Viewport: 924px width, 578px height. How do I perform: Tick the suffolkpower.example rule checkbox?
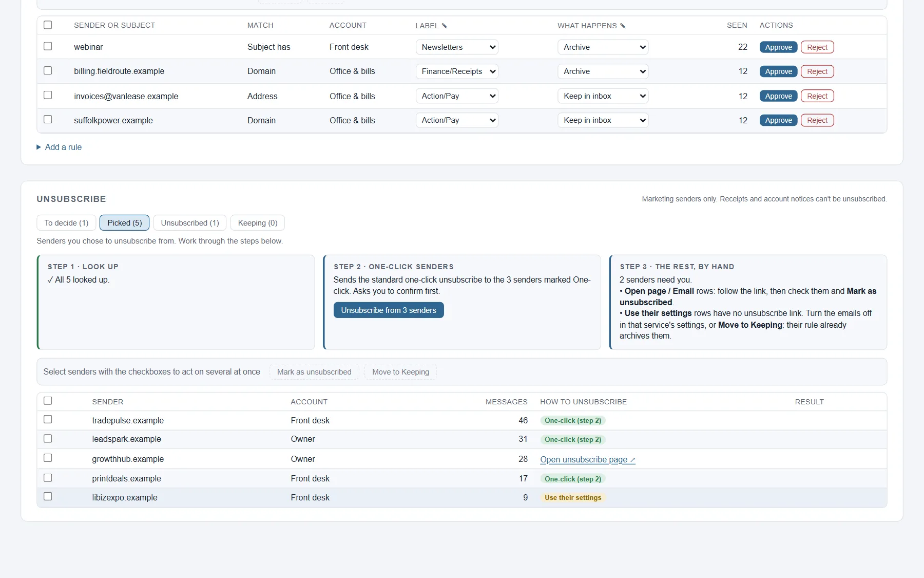[48, 119]
